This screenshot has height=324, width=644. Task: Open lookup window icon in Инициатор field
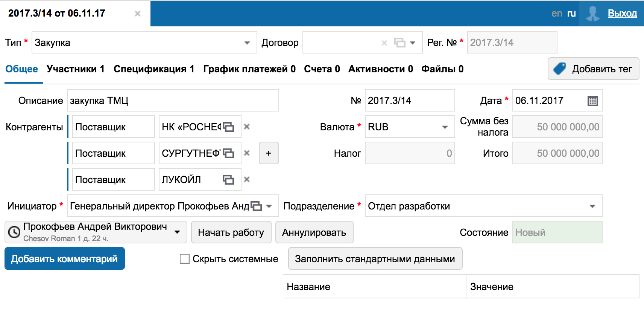(256, 206)
